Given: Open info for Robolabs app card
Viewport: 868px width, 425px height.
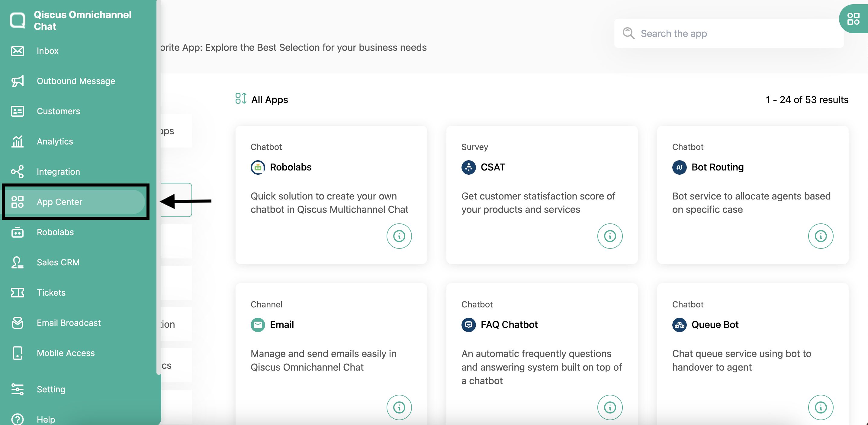Looking at the screenshot, I should click(x=399, y=236).
